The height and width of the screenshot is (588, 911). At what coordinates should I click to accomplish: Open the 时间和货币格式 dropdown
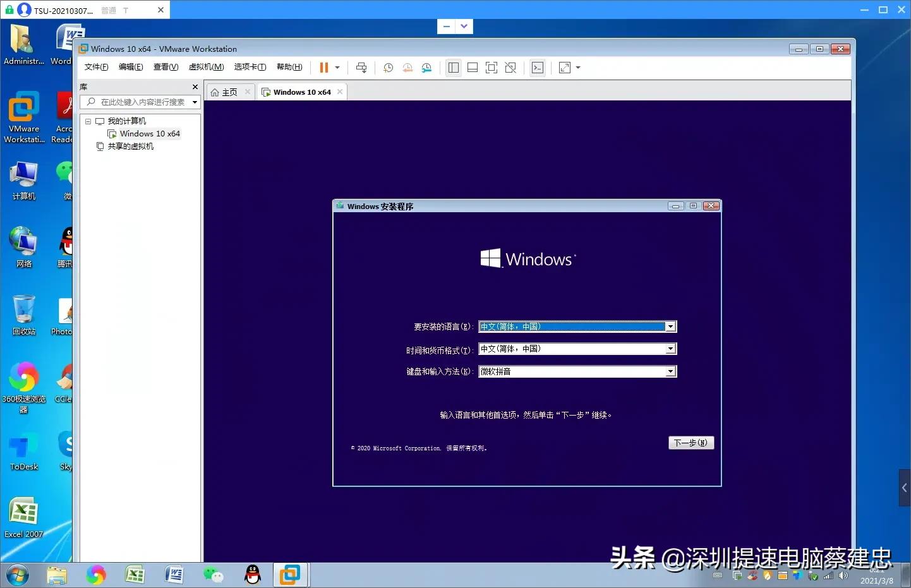click(x=670, y=349)
